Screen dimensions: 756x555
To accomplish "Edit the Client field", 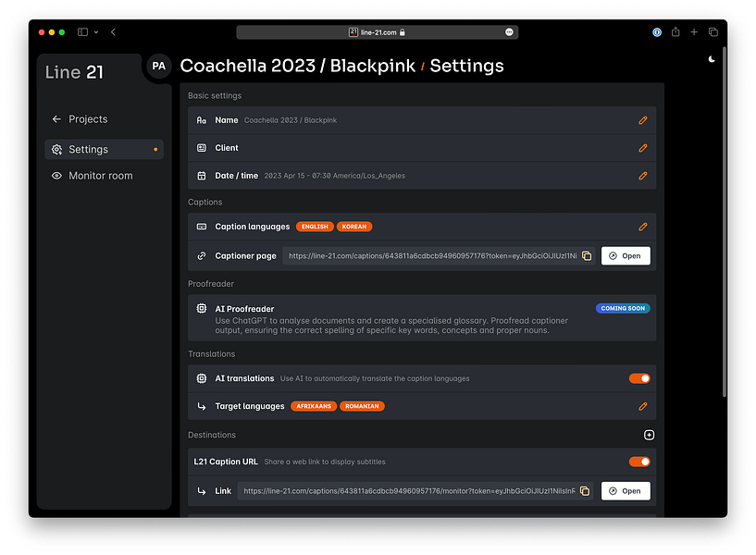I will 643,148.
